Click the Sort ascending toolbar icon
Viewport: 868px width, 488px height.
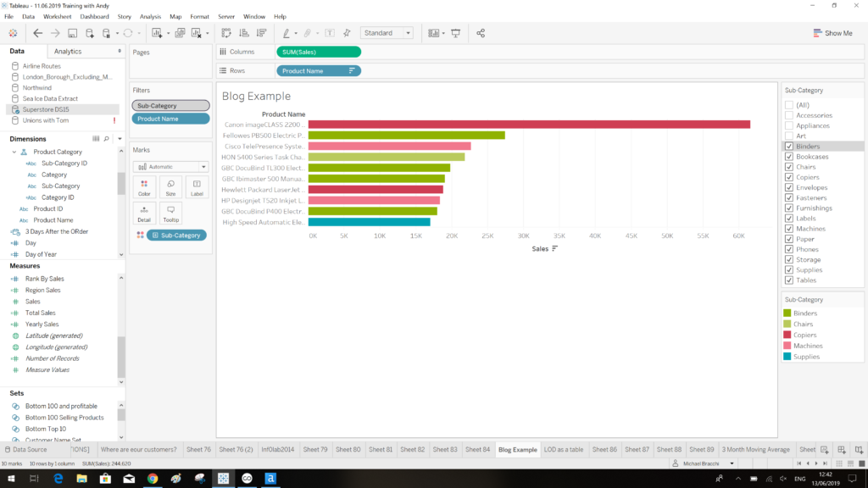[243, 33]
